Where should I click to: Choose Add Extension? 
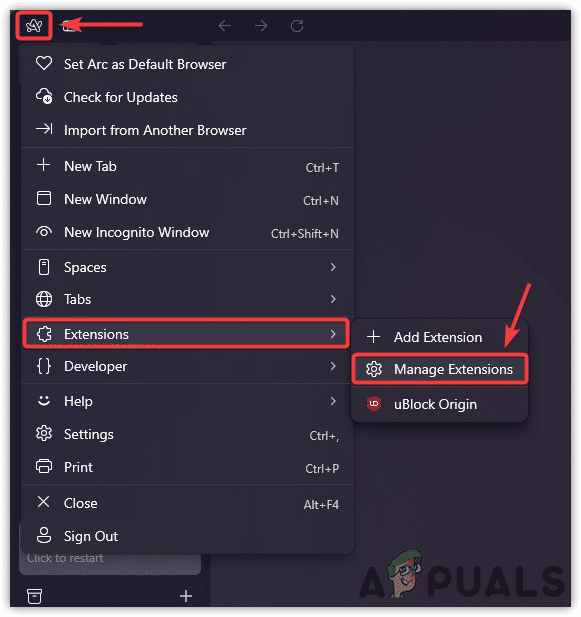click(439, 337)
